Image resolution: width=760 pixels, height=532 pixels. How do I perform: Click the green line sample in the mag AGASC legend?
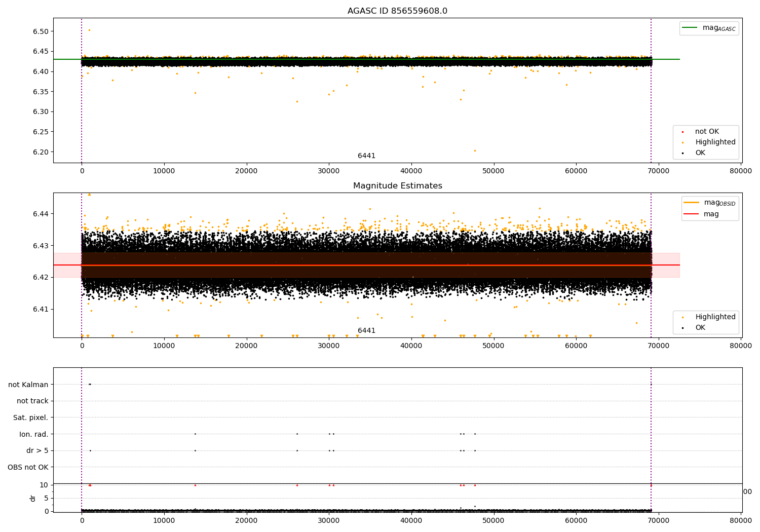coord(690,28)
